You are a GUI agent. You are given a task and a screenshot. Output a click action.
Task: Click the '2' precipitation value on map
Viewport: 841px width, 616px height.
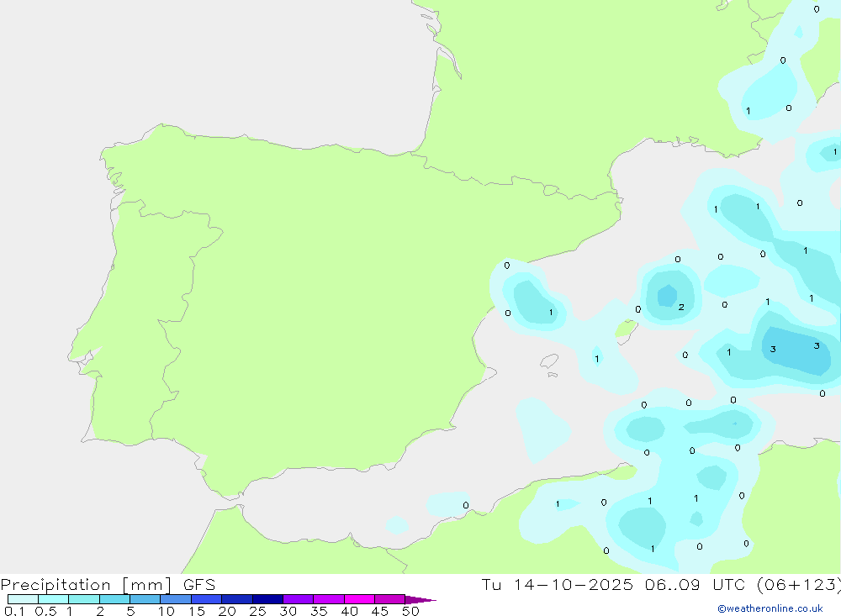click(x=681, y=308)
